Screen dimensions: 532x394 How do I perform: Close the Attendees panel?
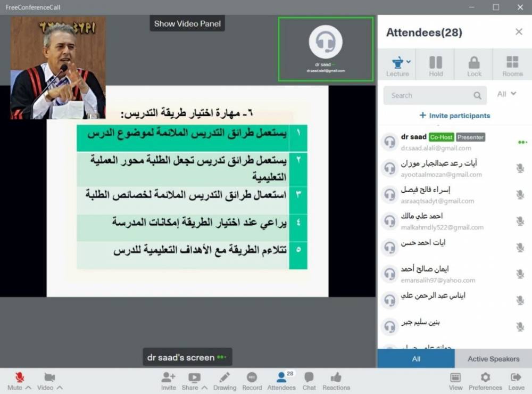[x=519, y=32]
